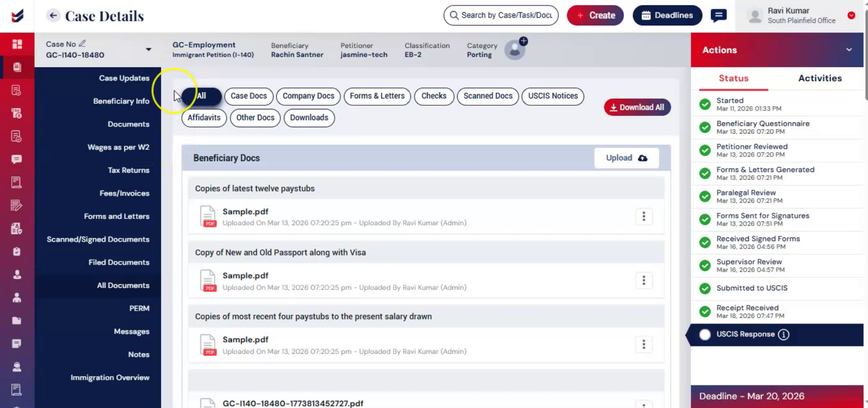Click the Download All button

(x=637, y=107)
